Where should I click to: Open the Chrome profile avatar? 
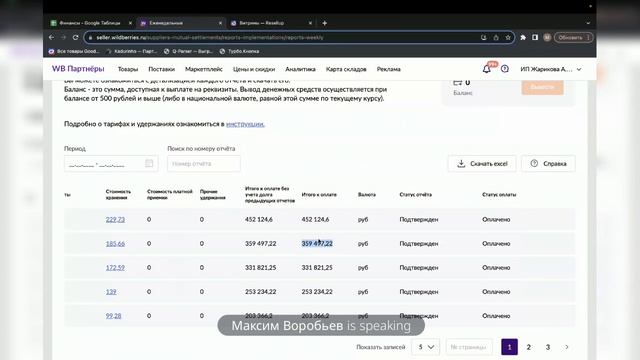547,37
